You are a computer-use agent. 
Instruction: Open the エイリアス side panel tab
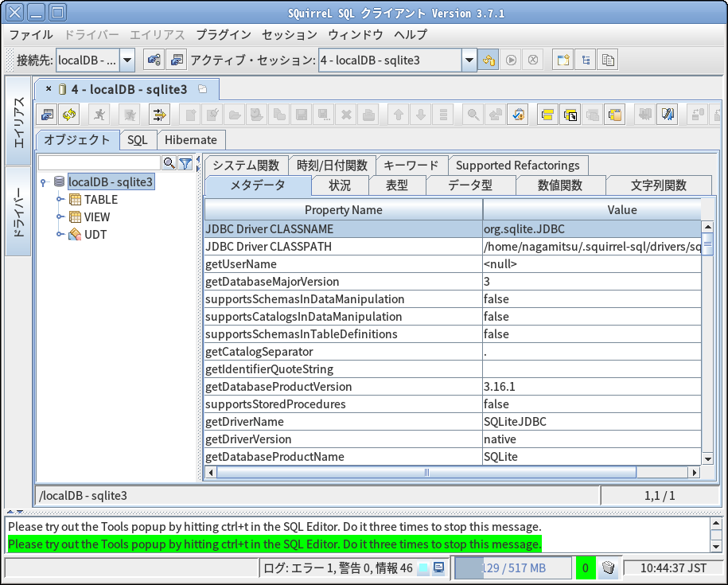(18, 122)
